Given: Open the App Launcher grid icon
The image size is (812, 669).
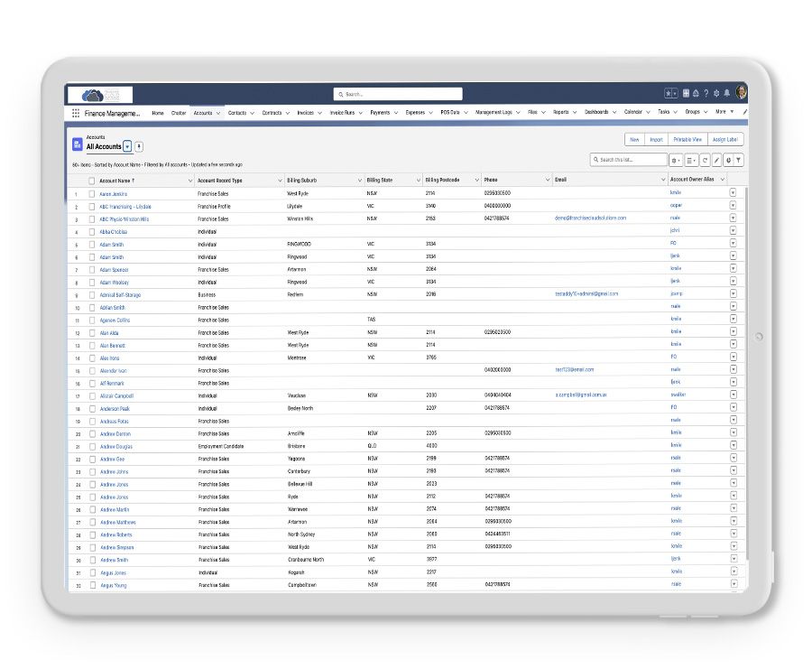Looking at the screenshot, I should 76,113.
